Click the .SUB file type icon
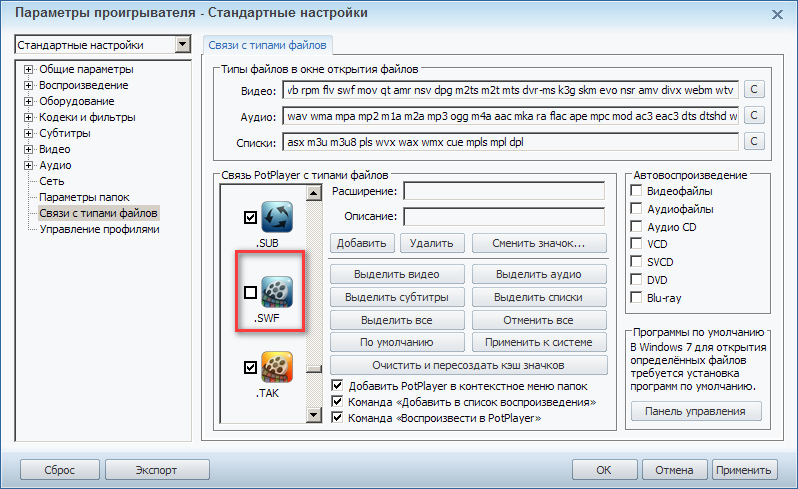798x489 pixels. (275, 217)
